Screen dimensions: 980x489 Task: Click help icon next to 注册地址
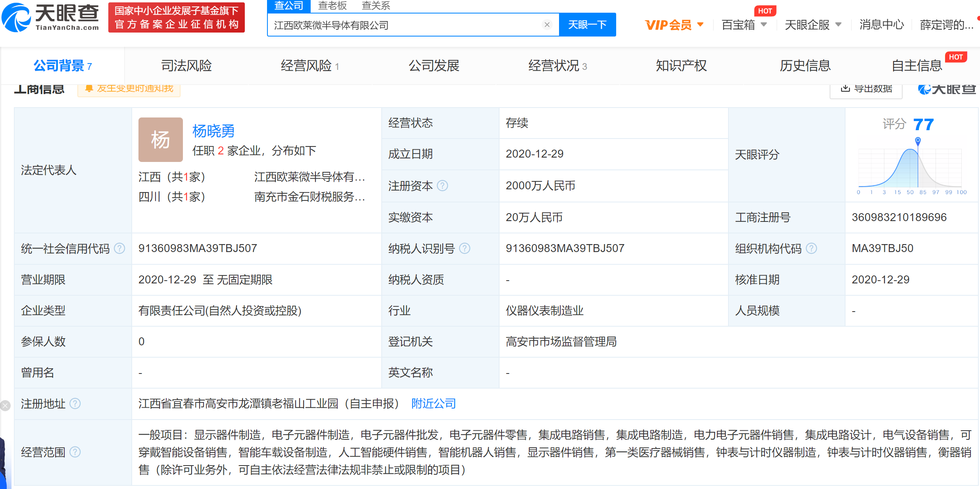[x=75, y=404]
